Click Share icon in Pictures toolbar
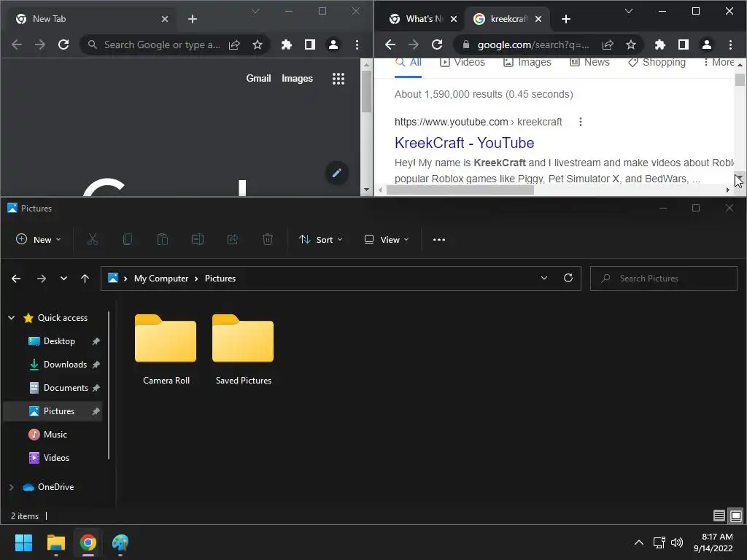 click(x=233, y=239)
